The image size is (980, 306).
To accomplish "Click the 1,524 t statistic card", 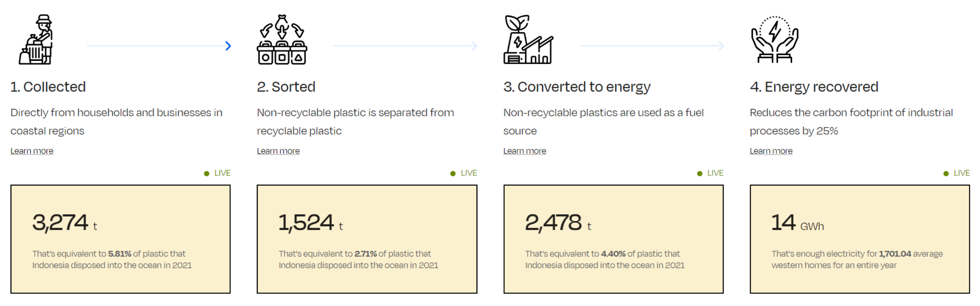I will click(367, 239).
